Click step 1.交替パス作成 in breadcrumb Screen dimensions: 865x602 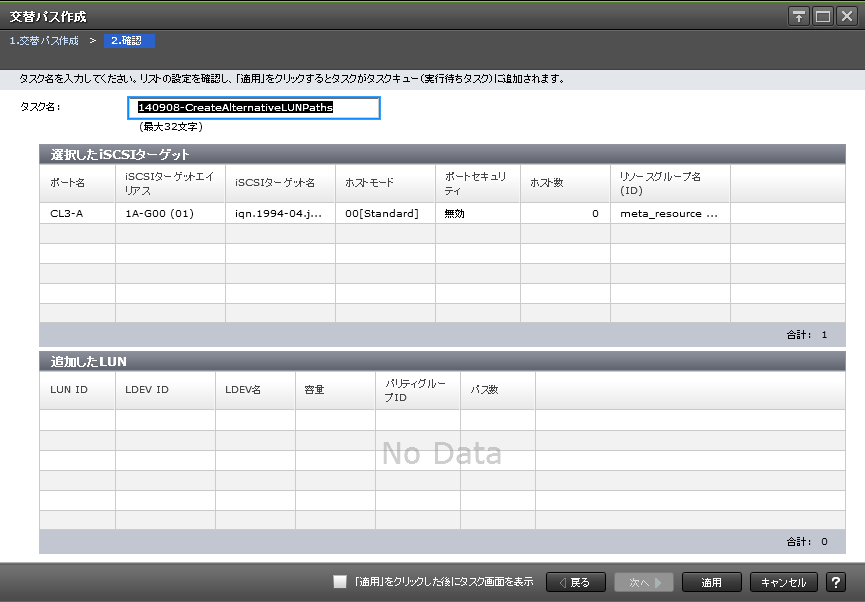pos(44,41)
